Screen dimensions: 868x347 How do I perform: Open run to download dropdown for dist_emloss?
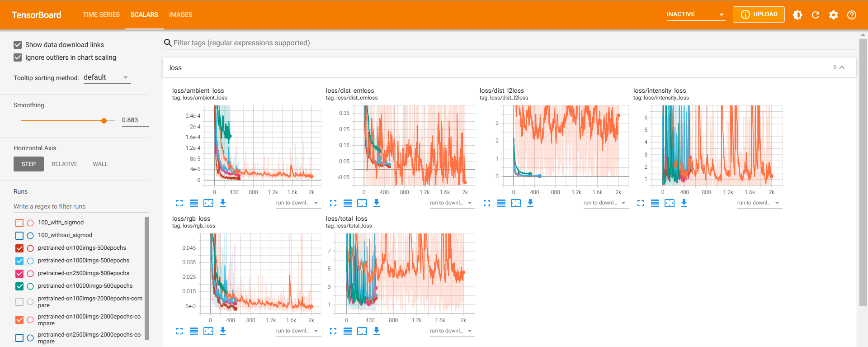coord(452,203)
